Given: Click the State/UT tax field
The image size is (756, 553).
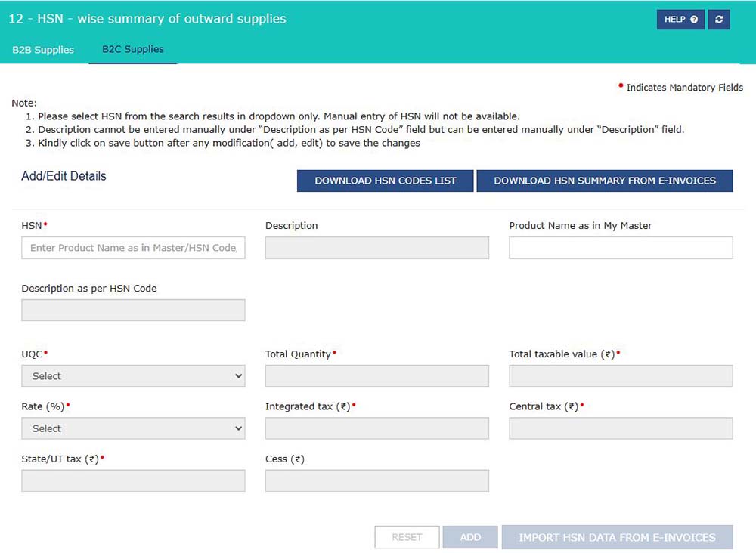Looking at the screenshot, I should click(x=133, y=481).
